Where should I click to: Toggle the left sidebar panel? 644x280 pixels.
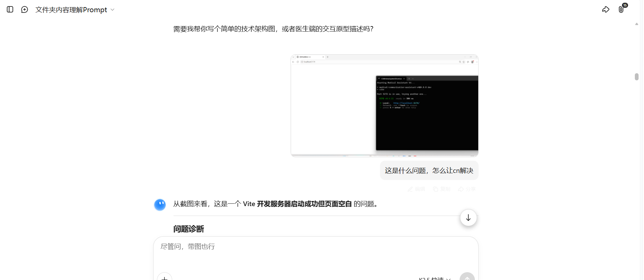pyautogui.click(x=10, y=9)
